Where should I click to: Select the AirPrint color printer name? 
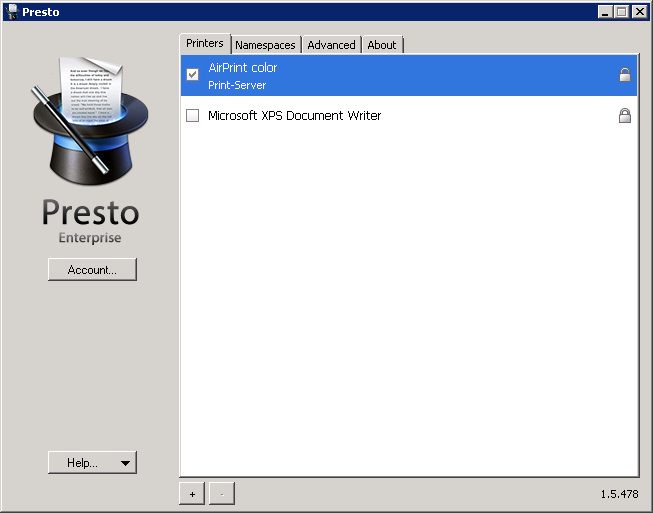coord(243,67)
